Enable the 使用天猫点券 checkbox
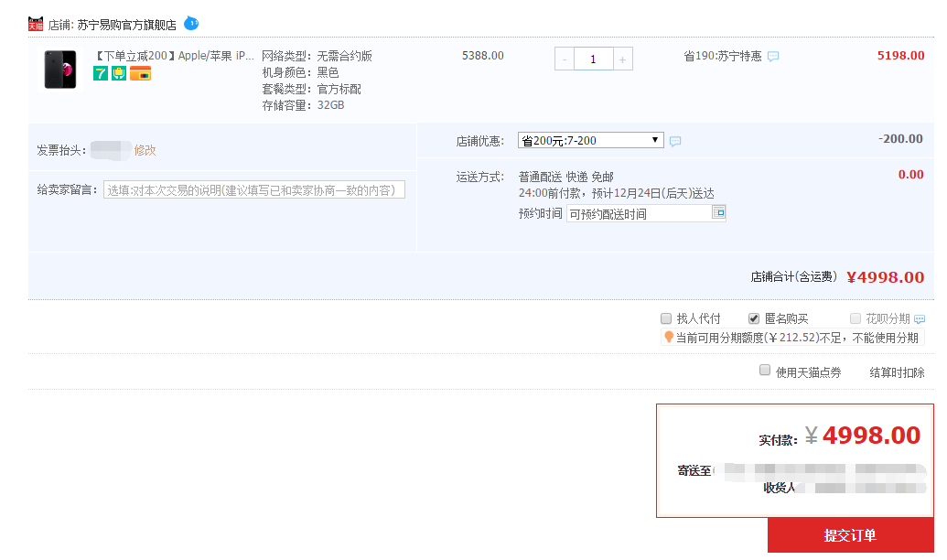The image size is (947, 560). coord(765,370)
